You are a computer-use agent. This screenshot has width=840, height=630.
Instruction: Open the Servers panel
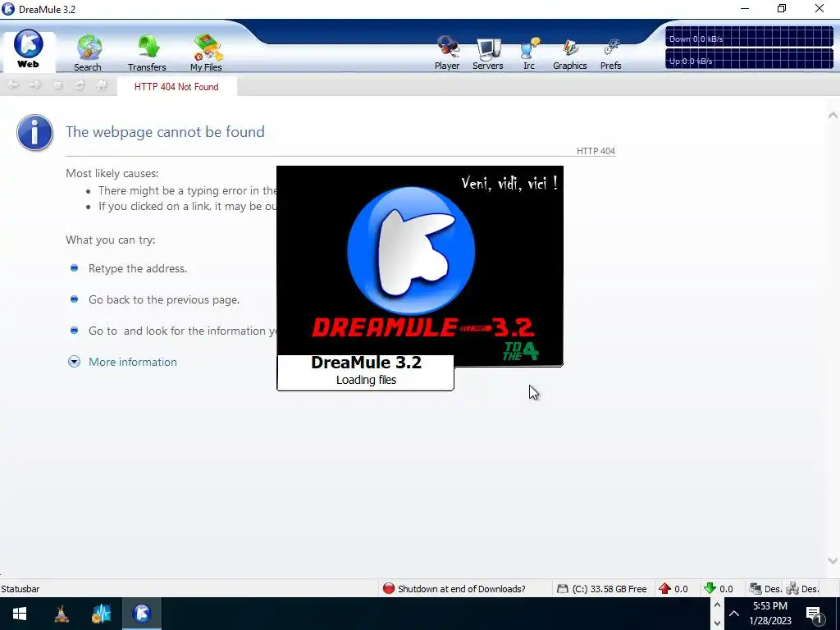(x=487, y=53)
